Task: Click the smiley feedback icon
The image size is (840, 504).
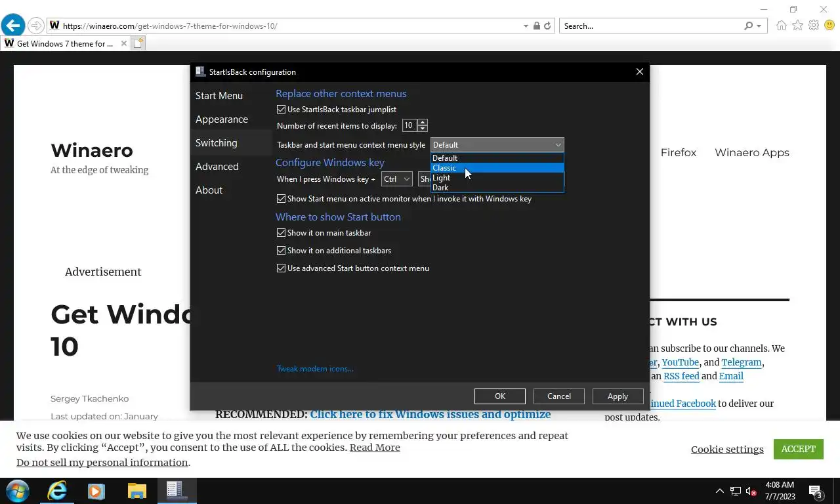Action: 829,26
